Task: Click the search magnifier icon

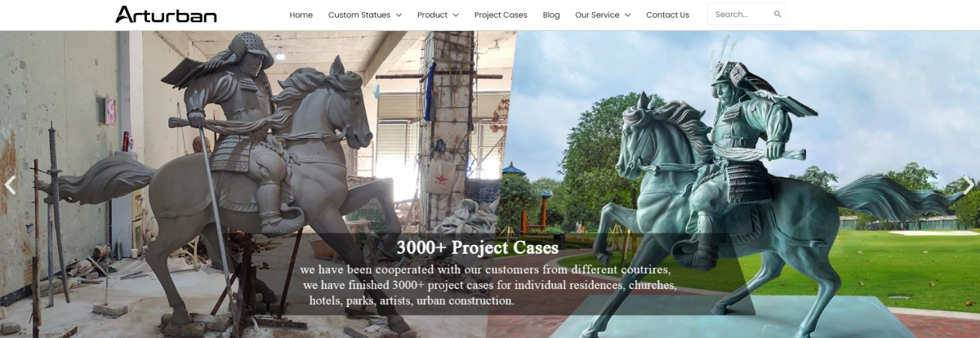Action: pyautogui.click(x=777, y=15)
